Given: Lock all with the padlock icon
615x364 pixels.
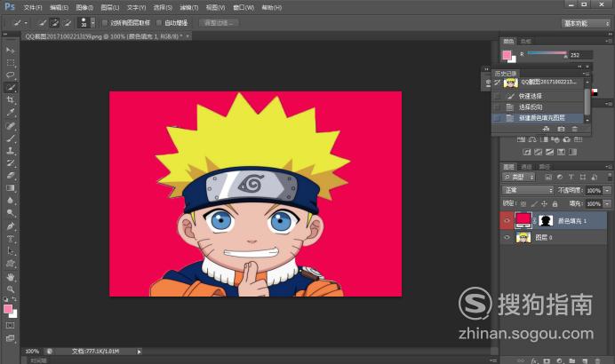Looking at the screenshot, I should pos(555,203).
